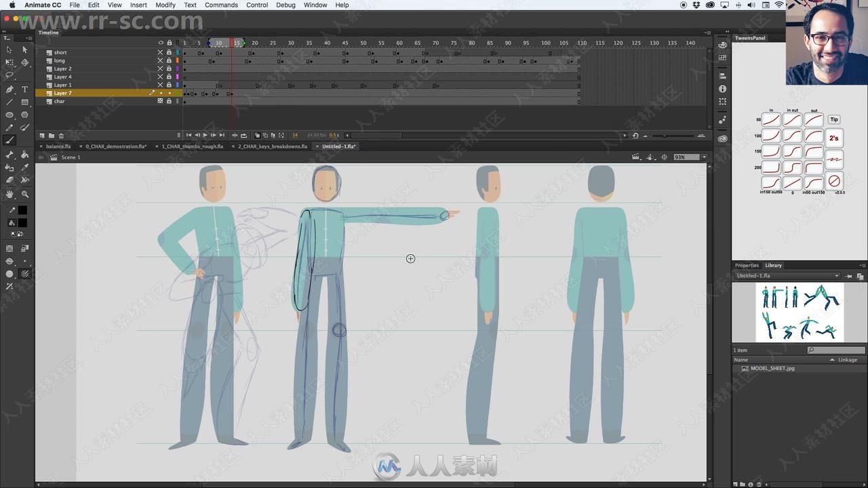
Task: Select the Rectangle tool
Action: (x=24, y=102)
